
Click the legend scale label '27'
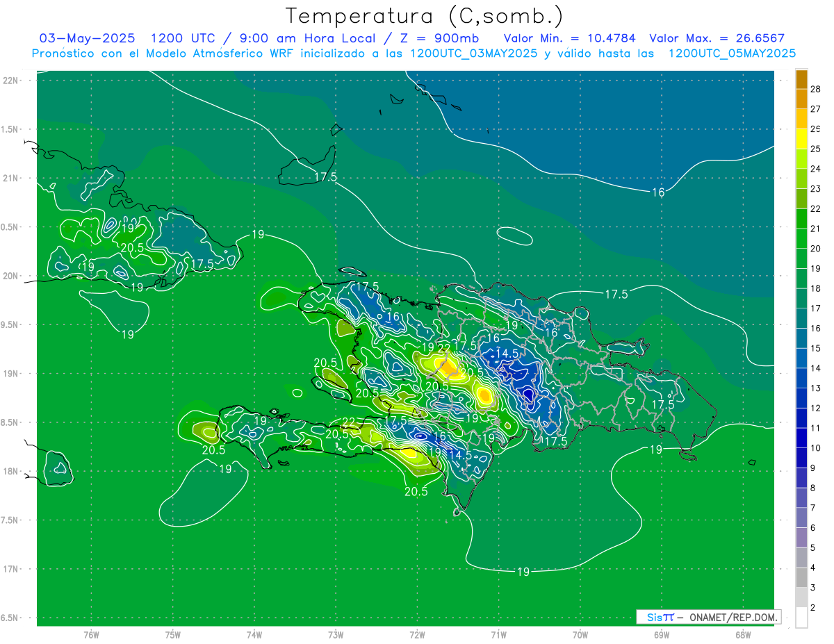coord(815,109)
